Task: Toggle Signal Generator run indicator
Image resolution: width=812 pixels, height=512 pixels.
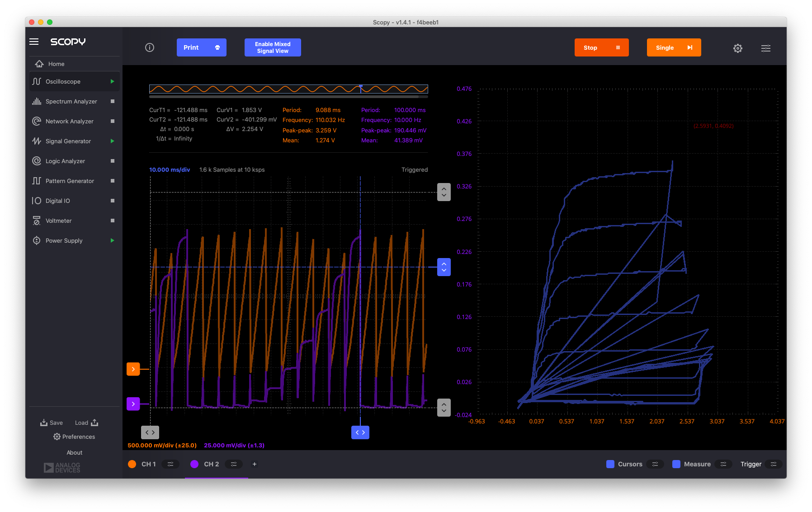Action: tap(113, 141)
